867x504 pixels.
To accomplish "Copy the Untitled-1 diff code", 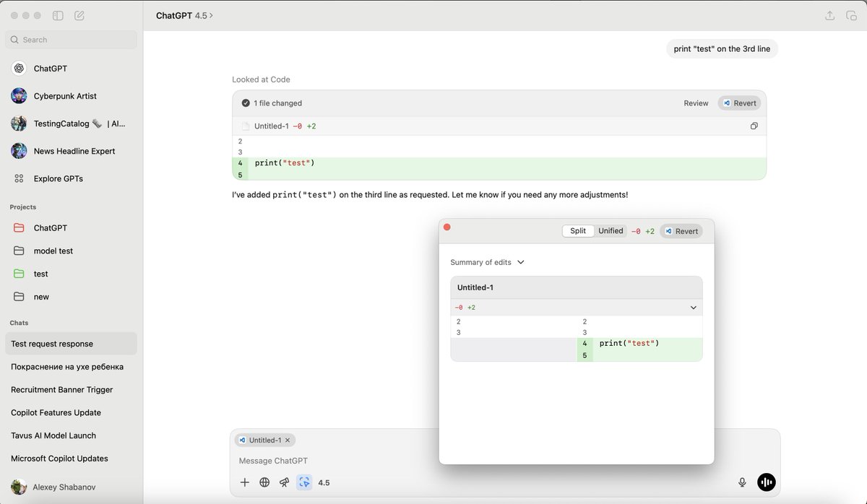I will 754,126.
